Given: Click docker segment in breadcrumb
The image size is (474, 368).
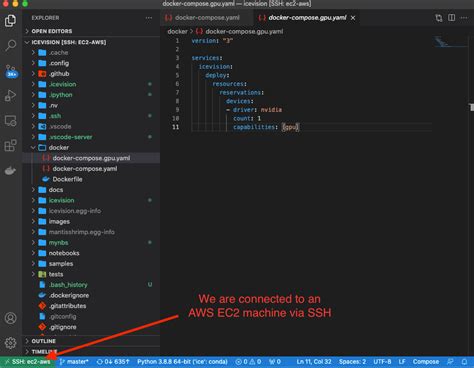Looking at the screenshot, I should [x=177, y=31].
